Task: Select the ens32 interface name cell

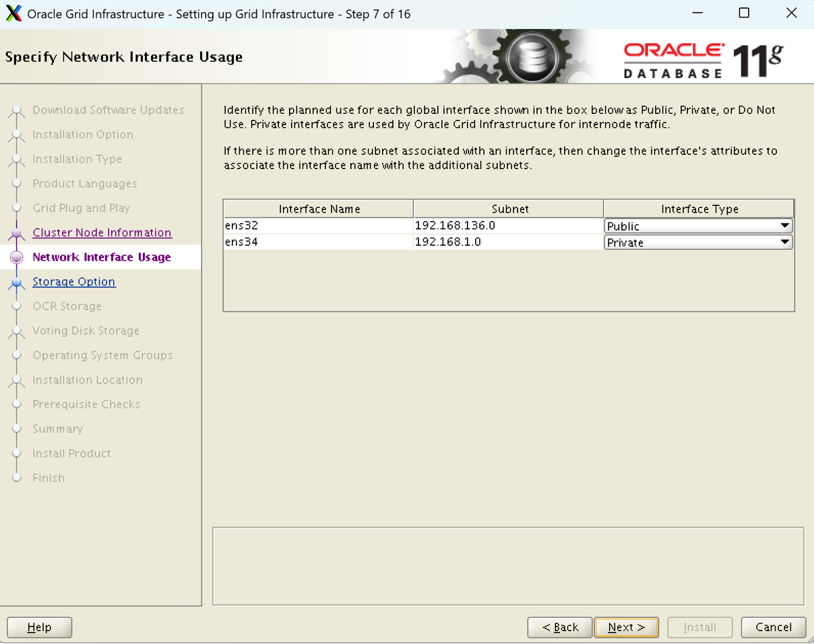Action: tap(318, 226)
